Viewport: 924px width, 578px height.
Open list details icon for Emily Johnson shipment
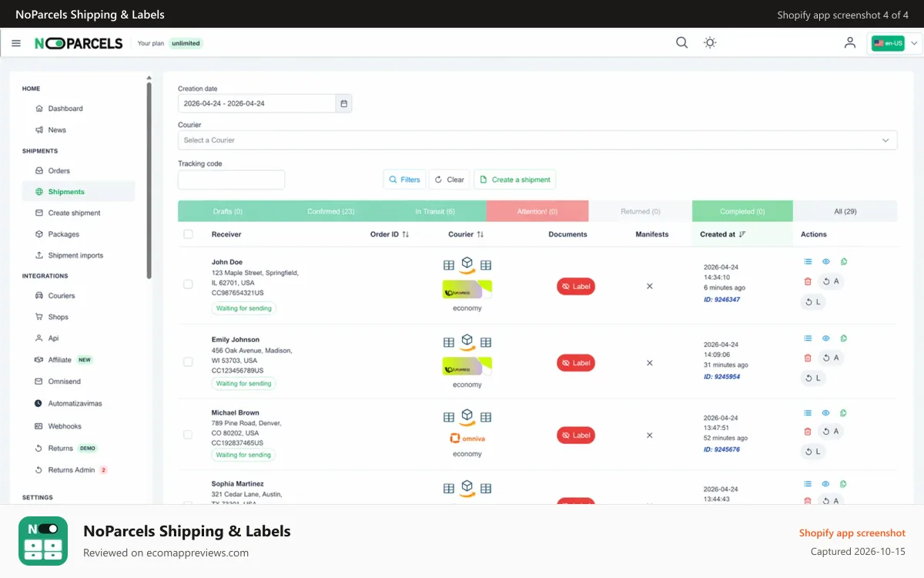pyautogui.click(x=808, y=338)
